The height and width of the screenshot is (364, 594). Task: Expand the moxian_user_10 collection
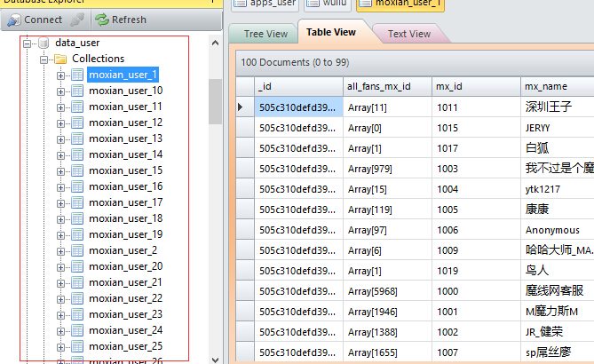60,91
